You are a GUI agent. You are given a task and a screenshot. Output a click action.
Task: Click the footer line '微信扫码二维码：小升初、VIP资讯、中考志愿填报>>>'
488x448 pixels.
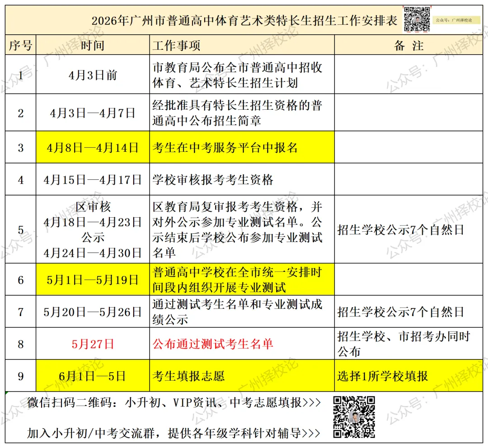click(x=174, y=402)
